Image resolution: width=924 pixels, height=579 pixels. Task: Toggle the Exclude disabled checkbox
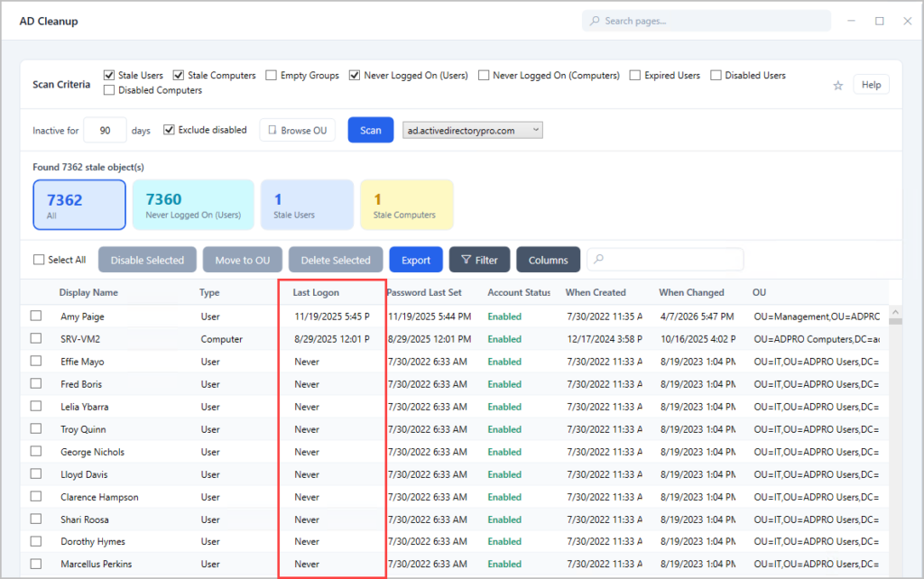pos(169,130)
